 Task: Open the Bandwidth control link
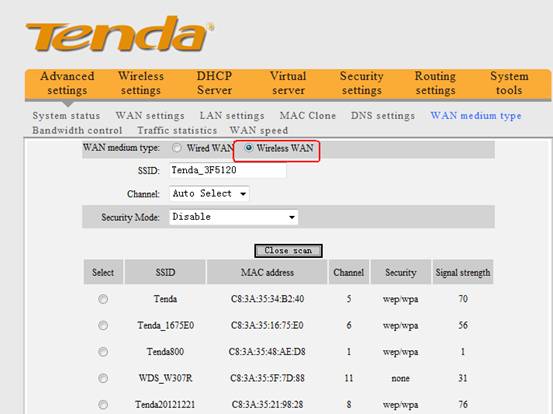click(77, 130)
